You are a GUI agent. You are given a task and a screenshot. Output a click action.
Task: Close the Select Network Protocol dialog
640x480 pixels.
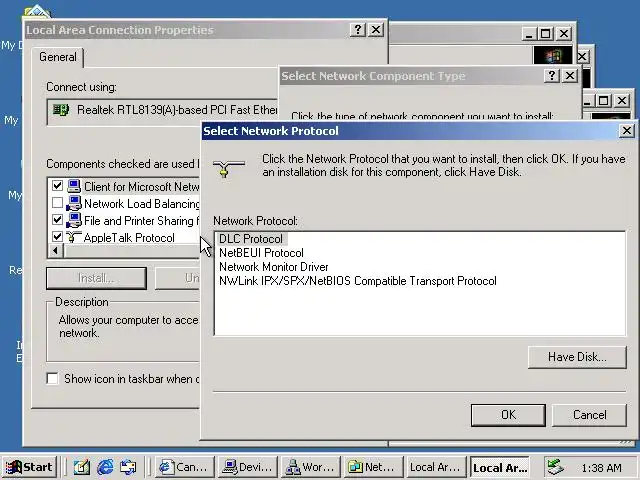(627, 131)
